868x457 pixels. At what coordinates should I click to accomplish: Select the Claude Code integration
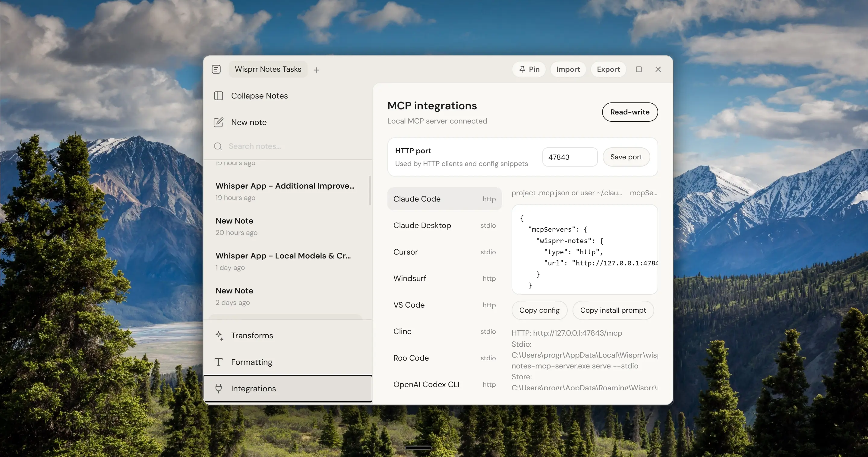(x=444, y=199)
